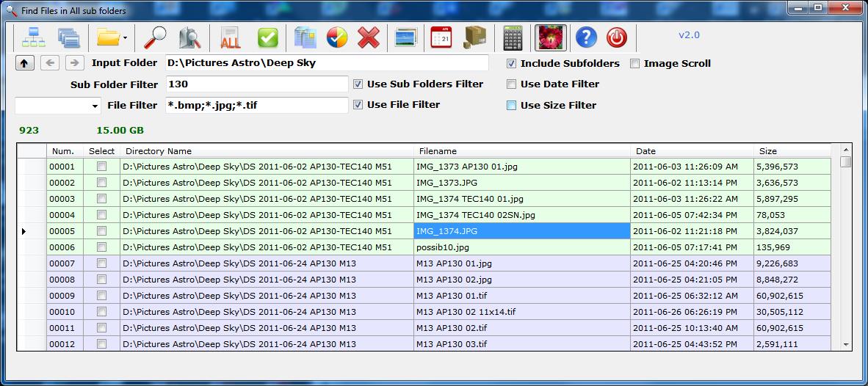Click the magnifying glass search icon
868x386 pixels.
[x=155, y=37]
